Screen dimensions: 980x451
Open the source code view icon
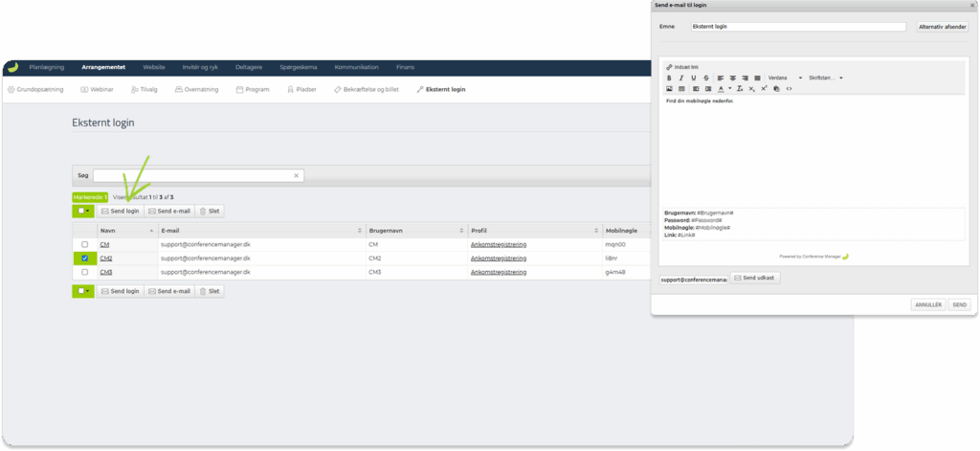tap(789, 88)
